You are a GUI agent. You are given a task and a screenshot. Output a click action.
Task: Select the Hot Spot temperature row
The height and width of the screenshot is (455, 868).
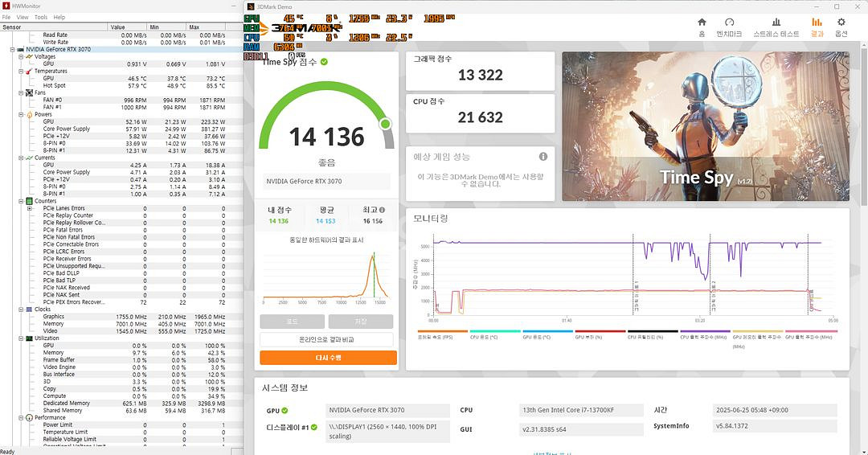(x=121, y=86)
